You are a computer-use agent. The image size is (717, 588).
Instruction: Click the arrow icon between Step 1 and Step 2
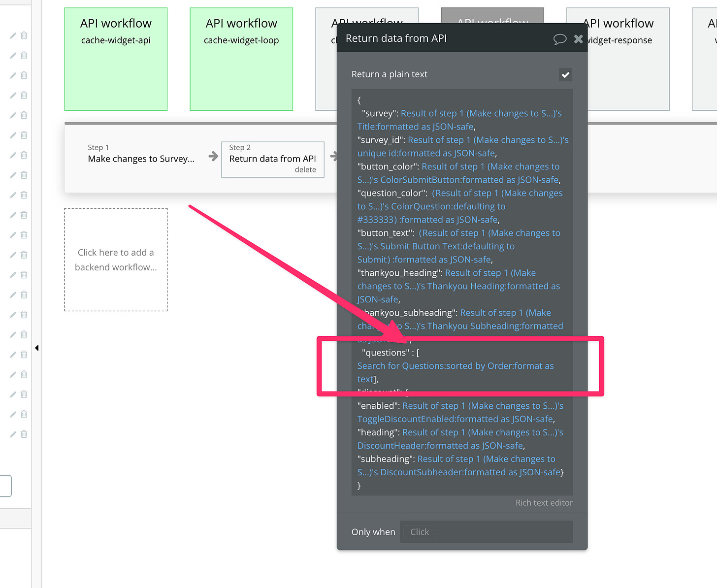pyautogui.click(x=212, y=156)
